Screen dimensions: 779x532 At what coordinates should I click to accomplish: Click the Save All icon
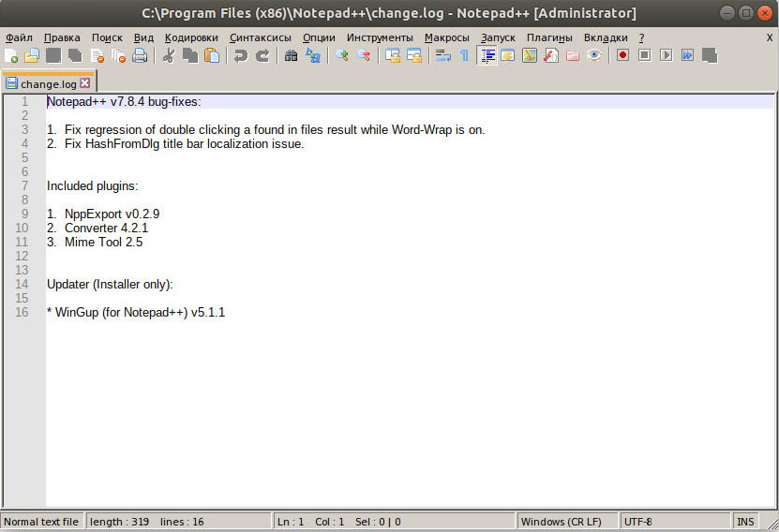75,55
